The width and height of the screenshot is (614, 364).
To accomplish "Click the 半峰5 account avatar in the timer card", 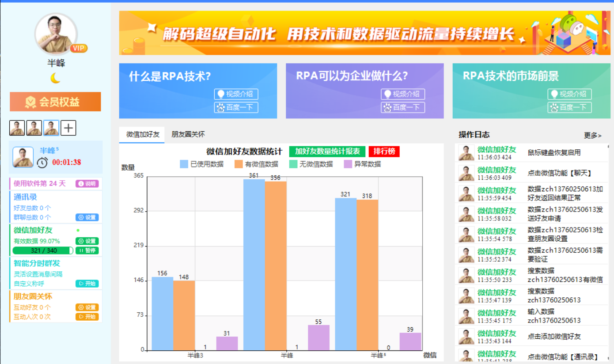I will pos(23,157).
